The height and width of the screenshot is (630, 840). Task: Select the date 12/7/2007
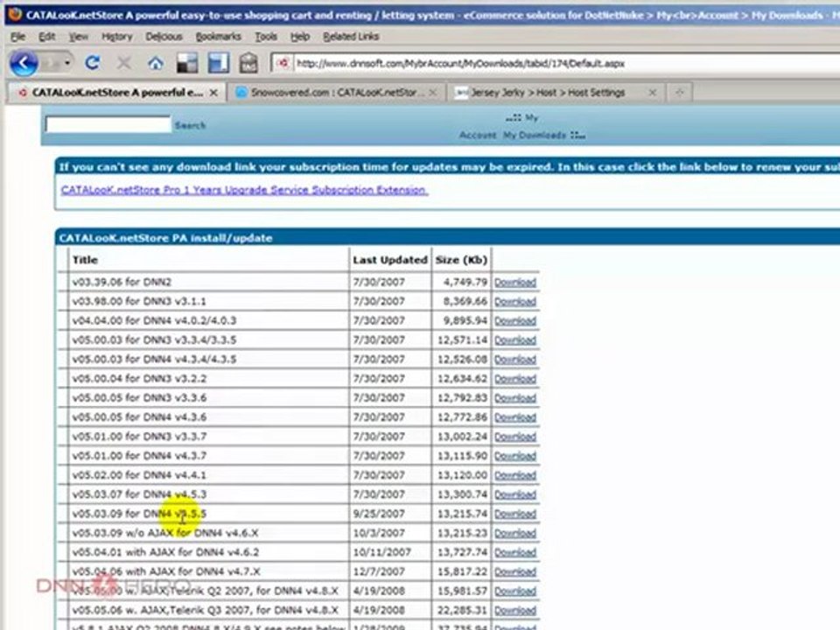coord(379,571)
